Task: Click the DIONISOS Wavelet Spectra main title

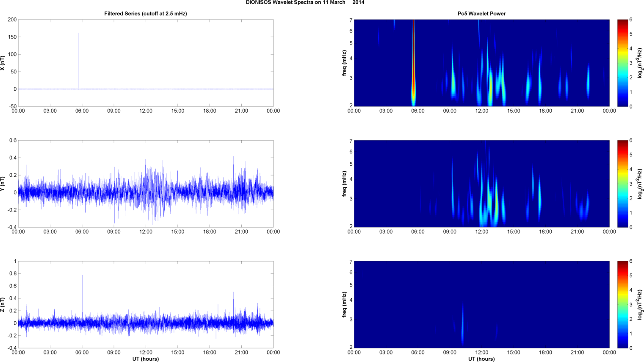Action: (x=305, y=3)
